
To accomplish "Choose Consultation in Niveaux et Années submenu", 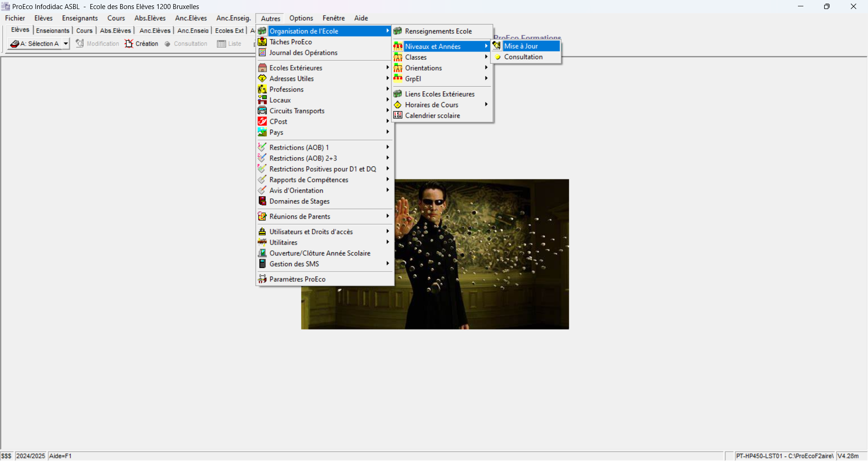I will pyautogui.click(x=524, y=57).
